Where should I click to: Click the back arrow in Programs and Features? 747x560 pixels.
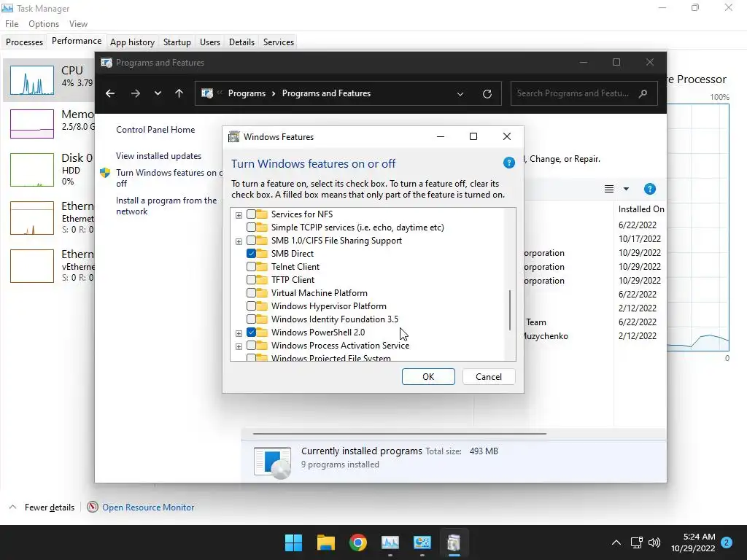(110, 93)
